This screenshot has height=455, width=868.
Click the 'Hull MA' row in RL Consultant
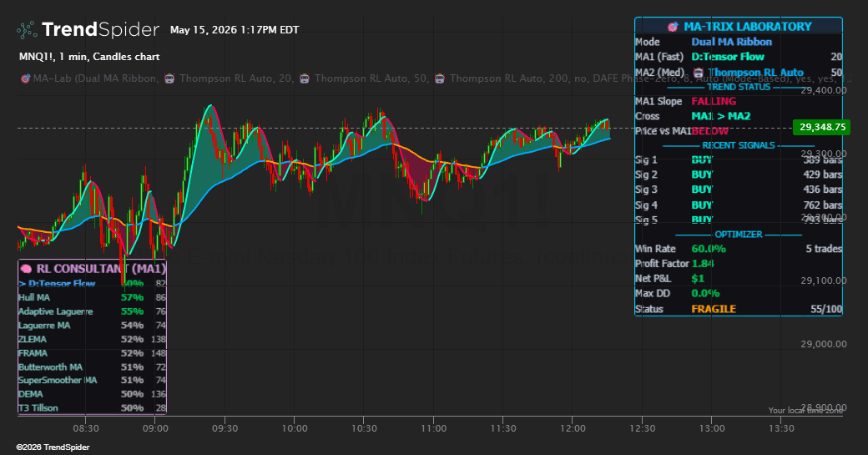click(x=92, y=298)
